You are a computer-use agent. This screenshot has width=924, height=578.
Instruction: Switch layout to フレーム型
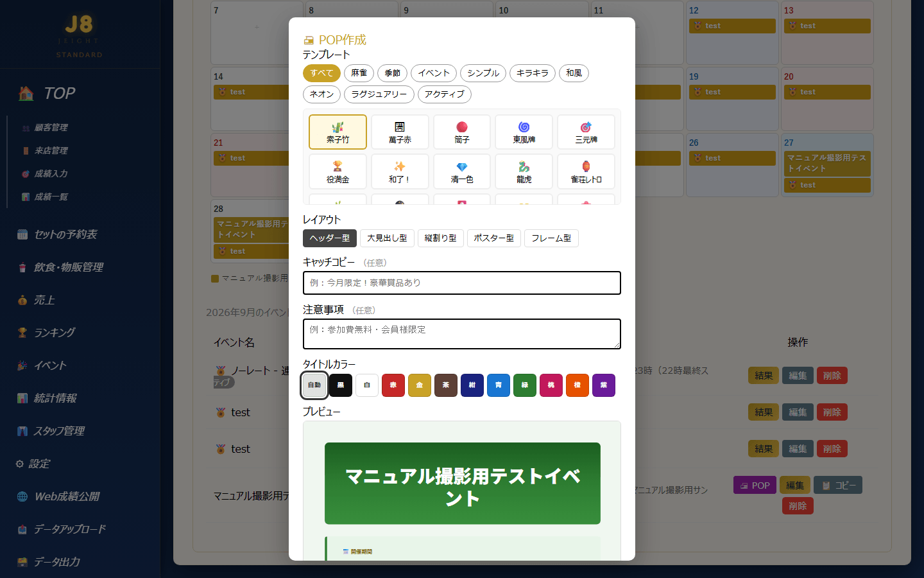click(x=551, y=238)
